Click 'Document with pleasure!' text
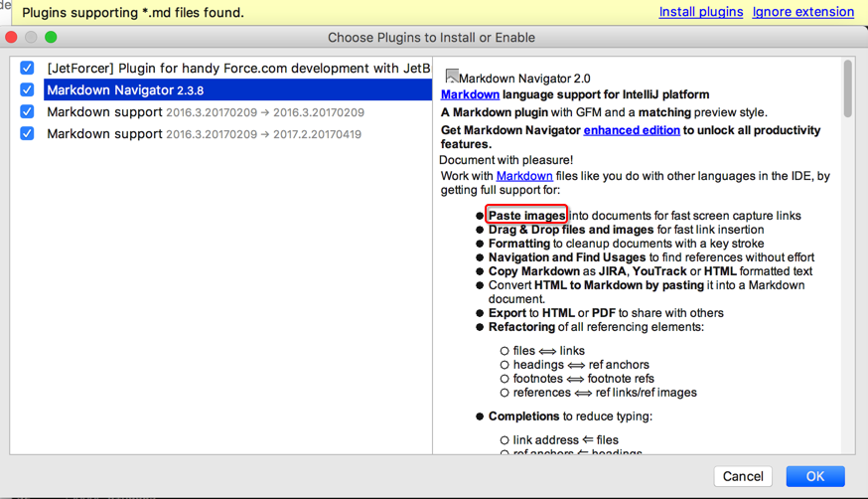The height and width of the screenshot is (499, 868). (x=506, y=160)
